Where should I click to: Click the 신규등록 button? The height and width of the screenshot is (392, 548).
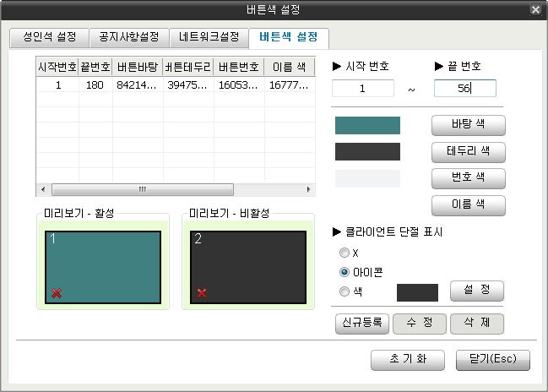pyautogui.click(x=362, y=323)
